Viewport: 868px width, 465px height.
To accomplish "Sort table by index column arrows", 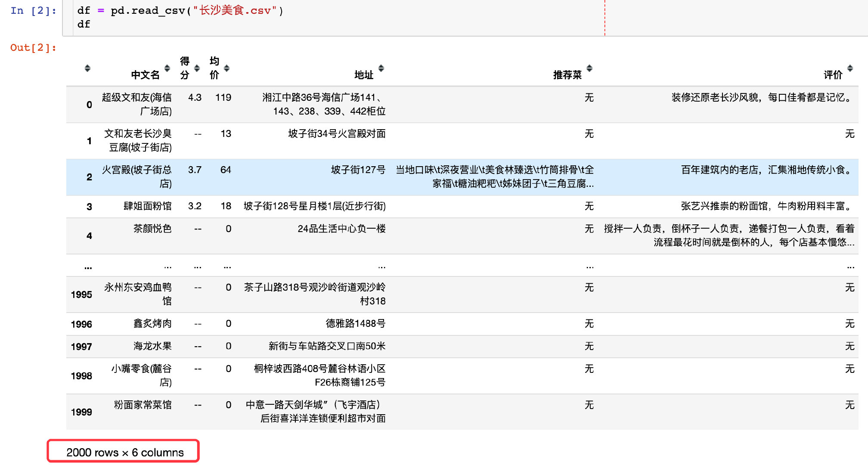I will (87, 68).
